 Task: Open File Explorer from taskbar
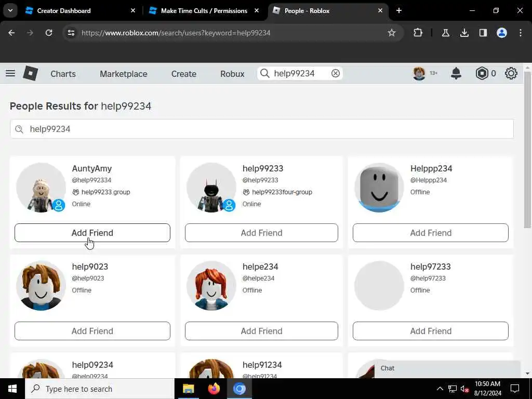coord(188,389)
